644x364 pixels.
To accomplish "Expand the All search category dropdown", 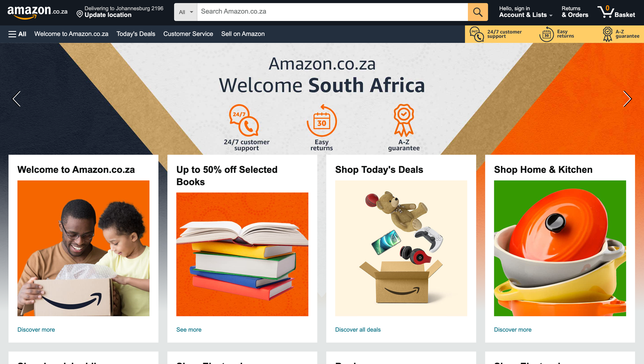I will [x=186, y=12].
